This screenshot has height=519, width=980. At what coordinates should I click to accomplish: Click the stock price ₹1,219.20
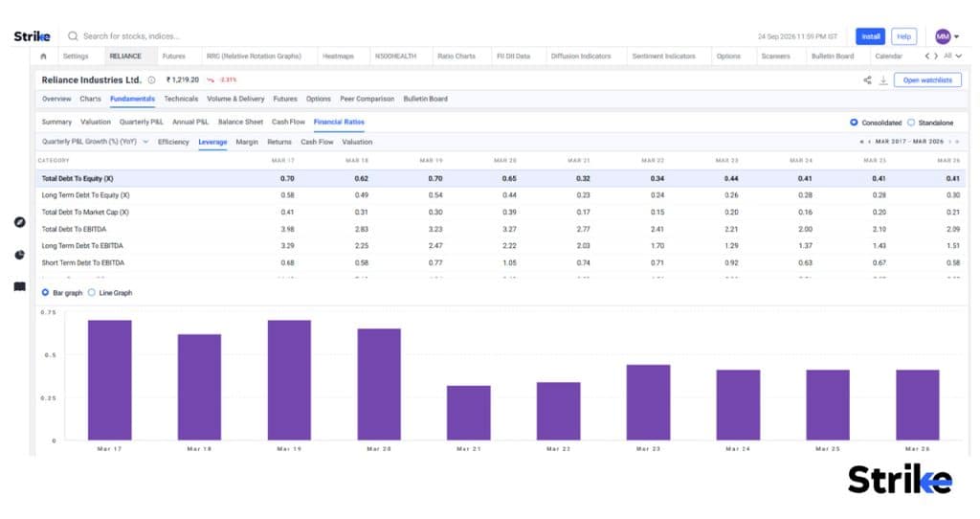pyautogui.click(x=183, y=80)
